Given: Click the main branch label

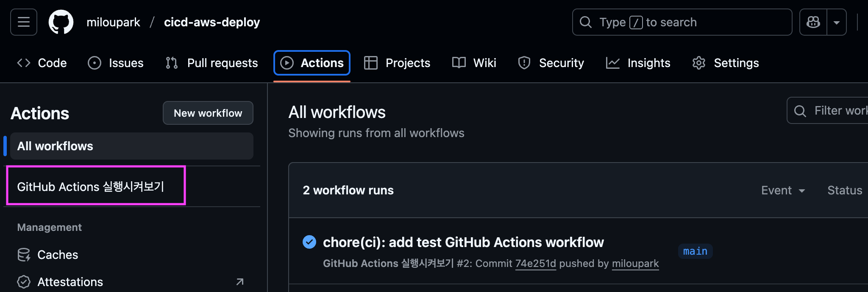Looking at the screenshot, I should (695, 251).
